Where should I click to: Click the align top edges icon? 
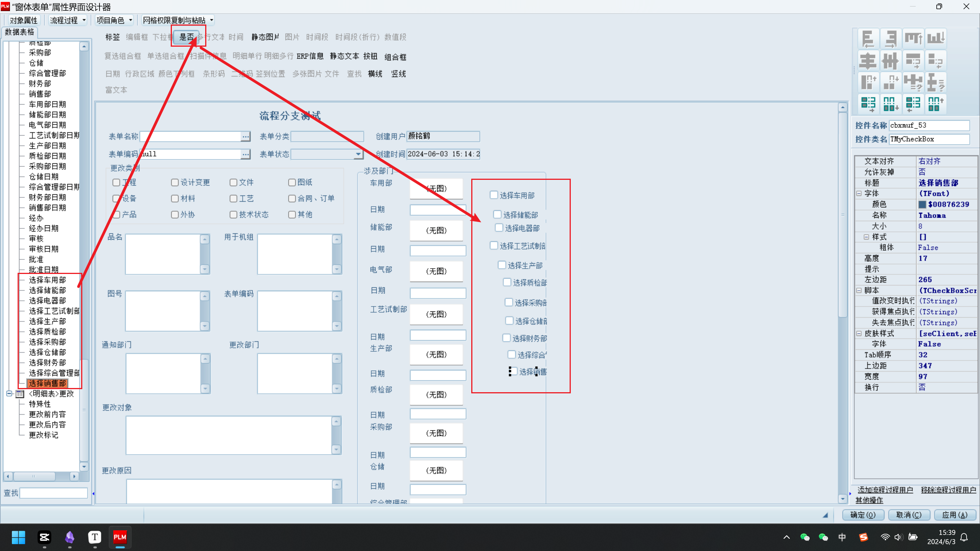tap(913, 38)
